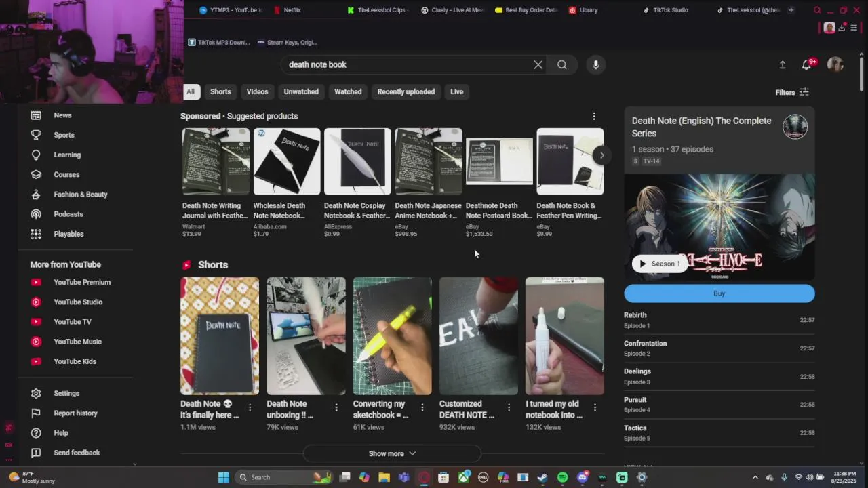Select the All filter chip
Image resolution: width=868 pixels, height=488 pixels.
point(191,91)
